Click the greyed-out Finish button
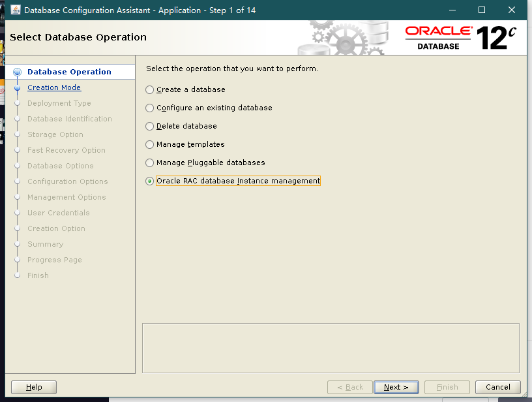Viewport: 532px width, 402px height. 447,387
